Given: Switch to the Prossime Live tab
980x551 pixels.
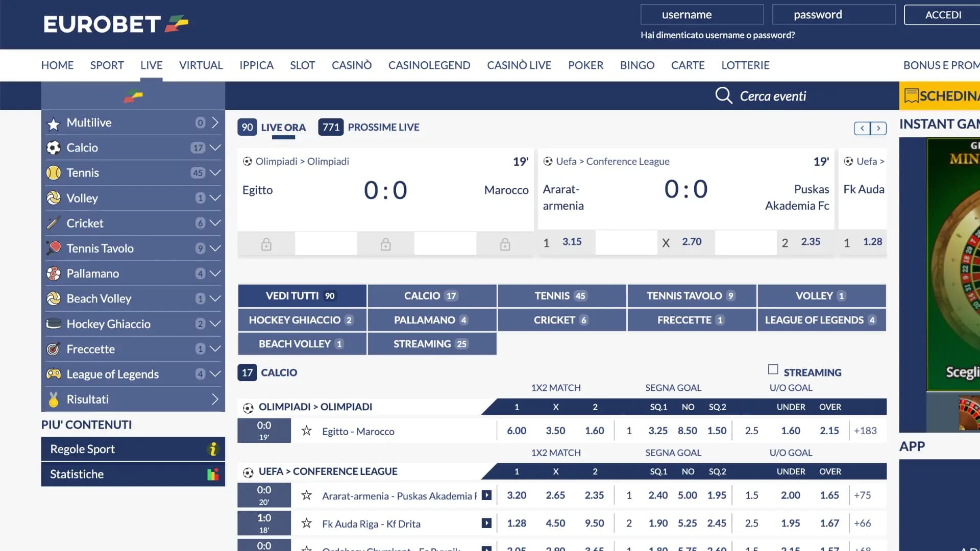Looking at the screenshot, I should 383,127.
